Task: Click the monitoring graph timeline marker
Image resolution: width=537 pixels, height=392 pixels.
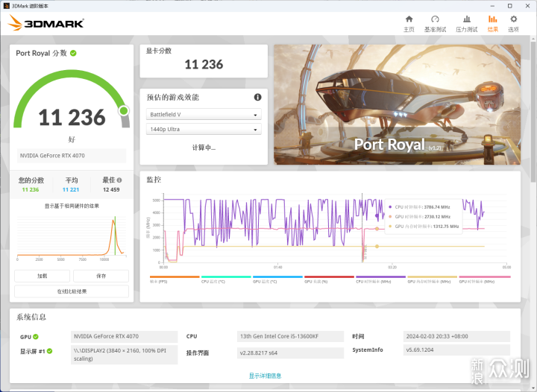Action: tap(362, 228)
